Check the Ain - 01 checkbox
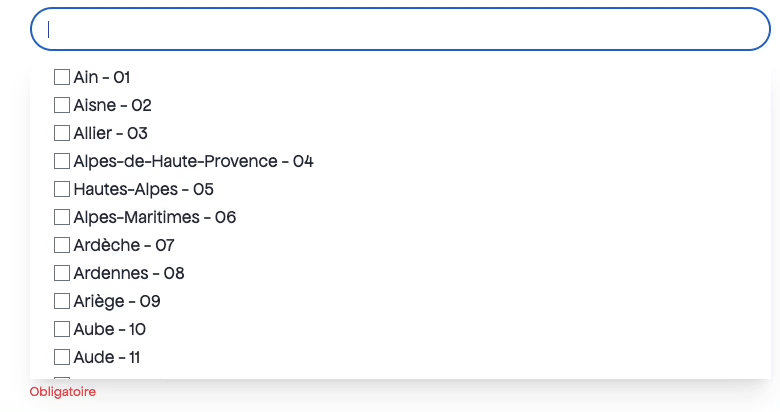Viewport: 780px width, 412px height. tap(62, 77)
